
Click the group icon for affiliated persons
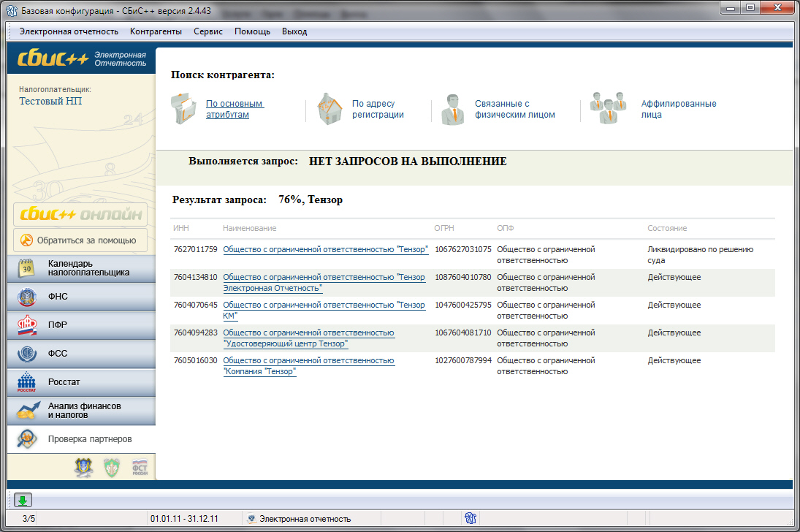(608, 107)
